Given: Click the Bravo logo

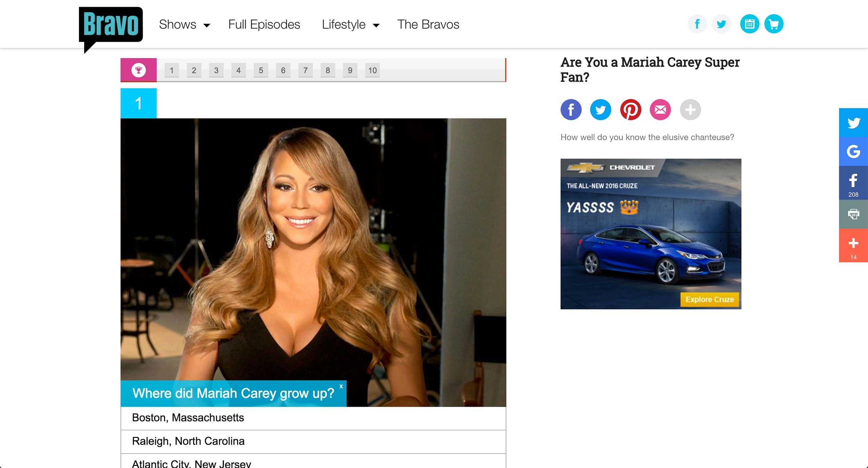Looking at the screenshot, I should tap(111, 25).
